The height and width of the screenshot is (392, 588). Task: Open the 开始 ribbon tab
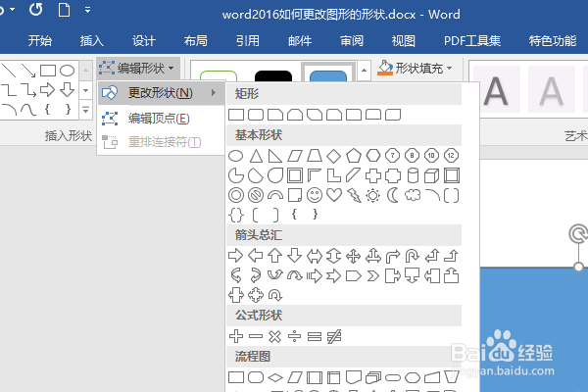point(40,40)
